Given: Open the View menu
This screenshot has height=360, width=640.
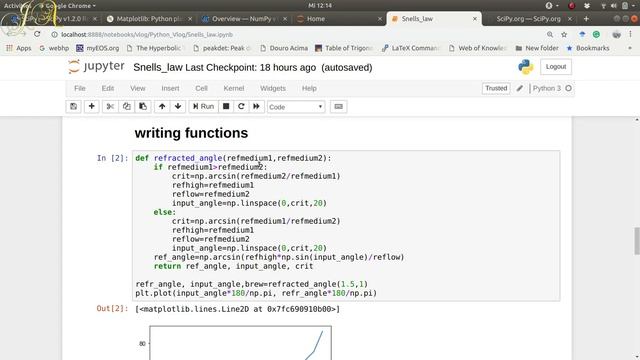Looking at the screenshot, I should (x=138, y=88).
